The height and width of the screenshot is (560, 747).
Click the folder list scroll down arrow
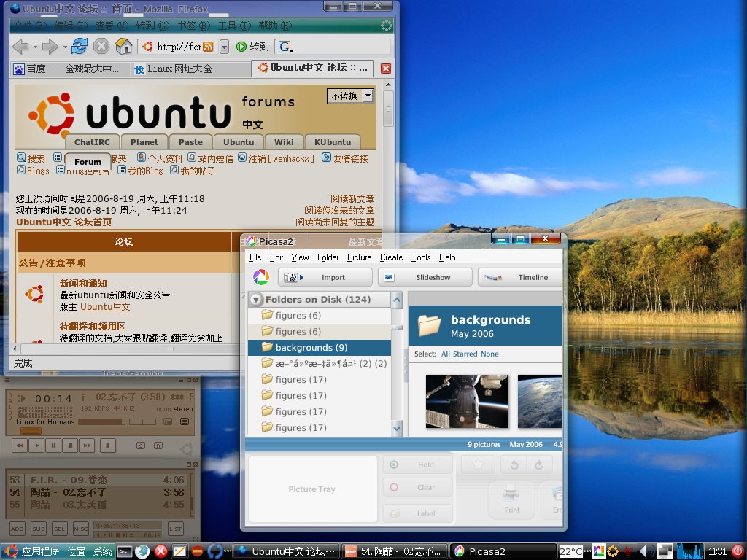click(397, 428)
